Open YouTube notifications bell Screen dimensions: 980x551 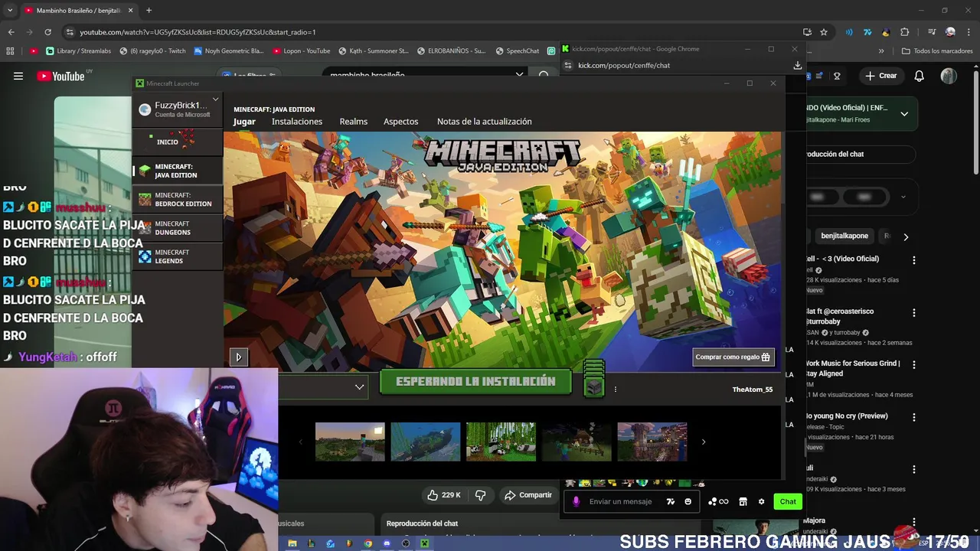(920, 76)
